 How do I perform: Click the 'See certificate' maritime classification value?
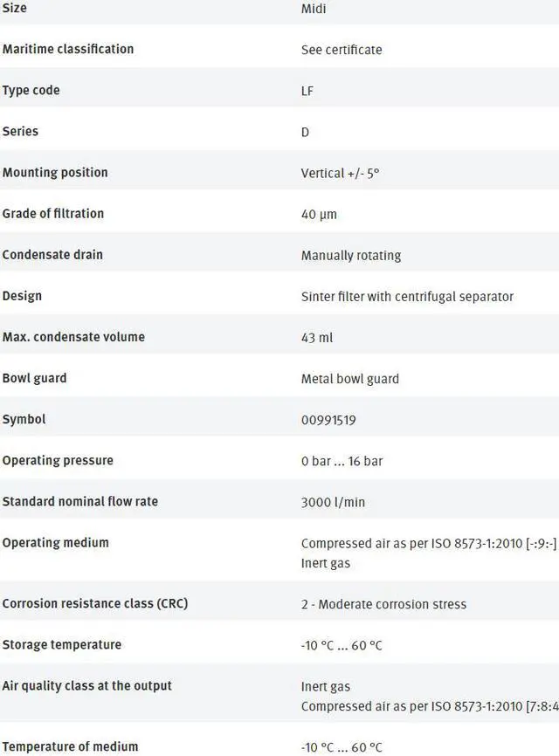pos(342,50)
